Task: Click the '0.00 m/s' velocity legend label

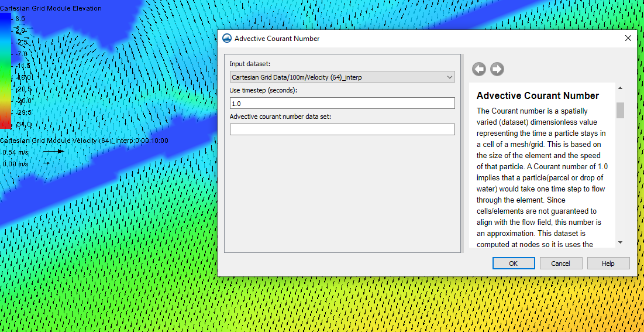Action: pos(16,164)
